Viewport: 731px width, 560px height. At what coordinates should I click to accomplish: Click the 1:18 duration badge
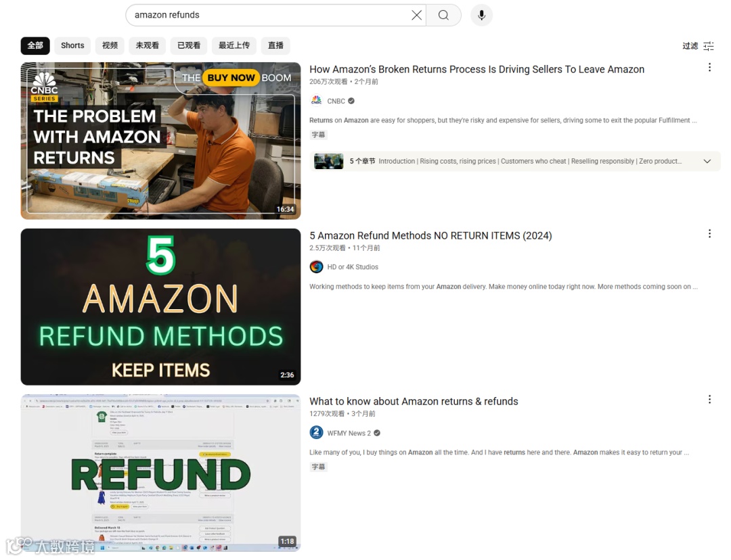tap(287, 541)
